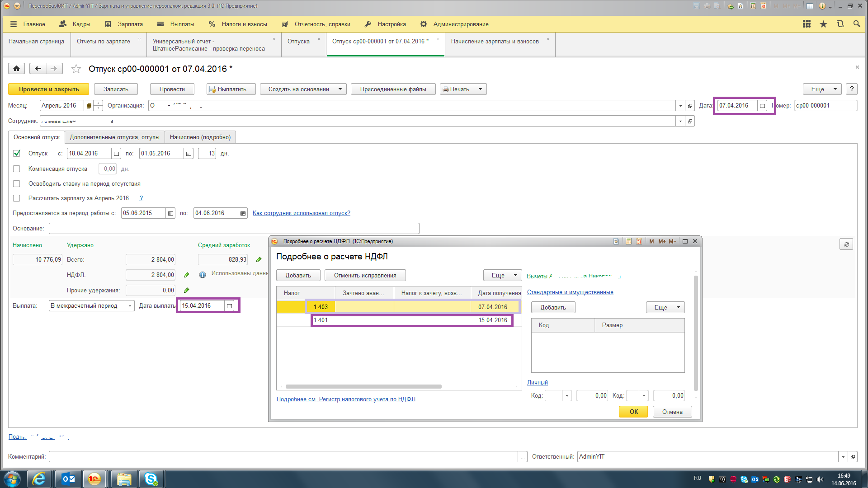Image resolution: width=868 pixels, height=488 pixels.
Task: Click month stepper next to Апрель 2016
Action: coord(98,106)
